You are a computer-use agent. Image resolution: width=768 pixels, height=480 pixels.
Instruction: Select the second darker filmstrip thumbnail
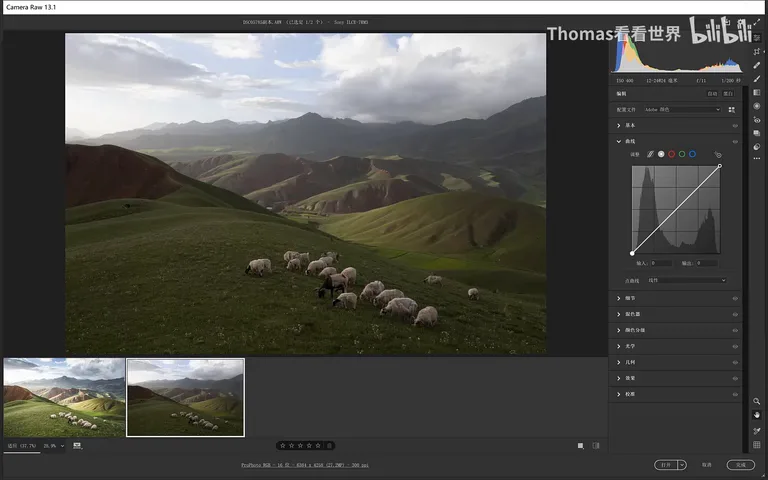tap(185, 397)
